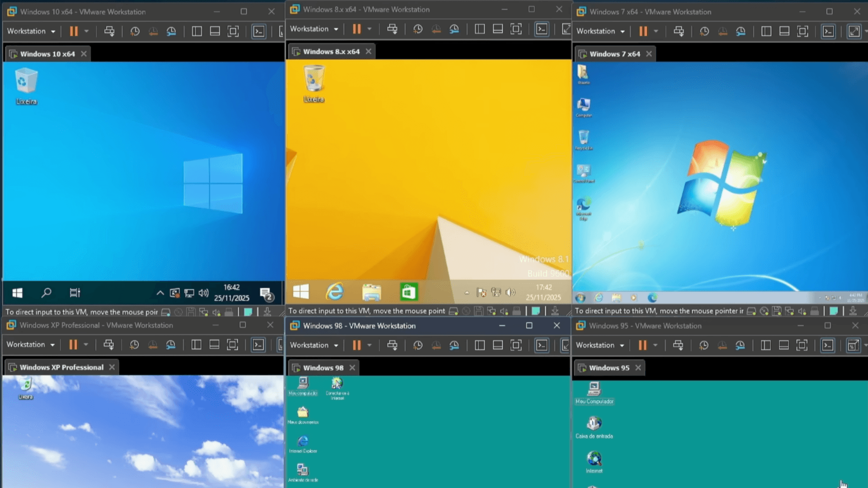The image size is (868, 488).
Task: Select the Windows 8.x x64 VM tab
Action: click(331, 52)
